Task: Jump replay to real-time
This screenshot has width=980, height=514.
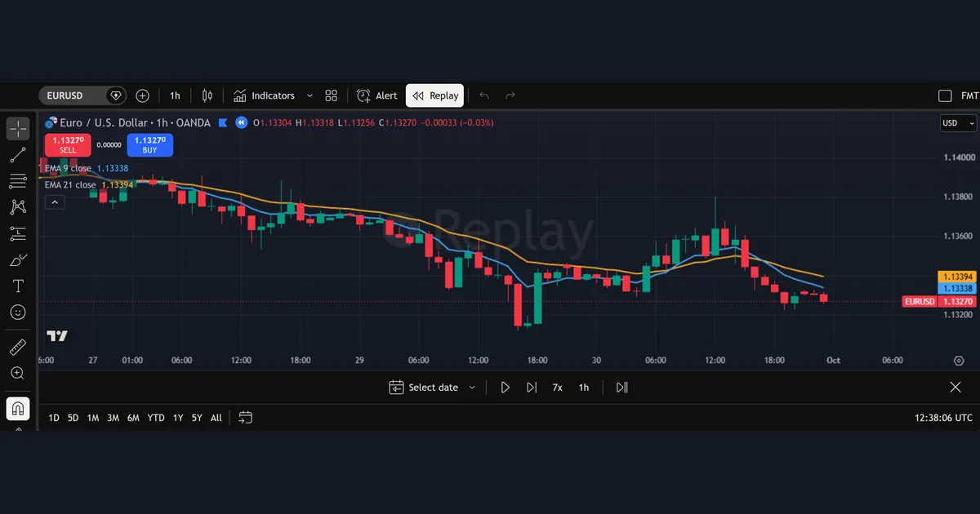Action: point(621,388)
